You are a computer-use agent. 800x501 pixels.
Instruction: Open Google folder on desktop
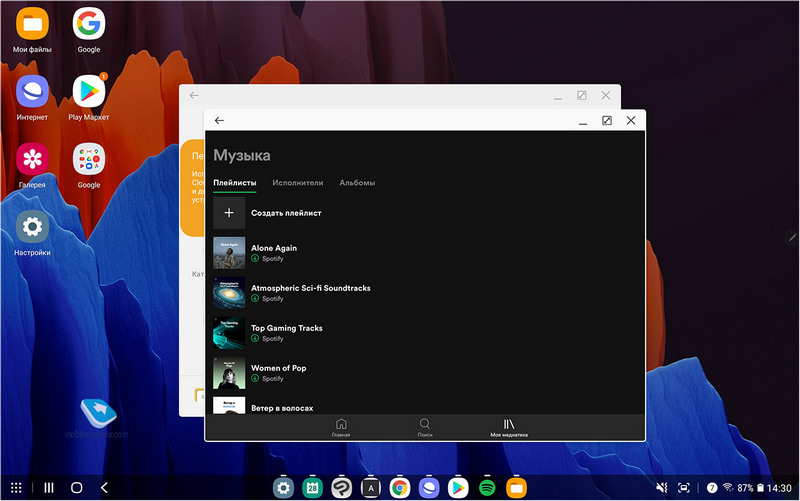(89, 166)
